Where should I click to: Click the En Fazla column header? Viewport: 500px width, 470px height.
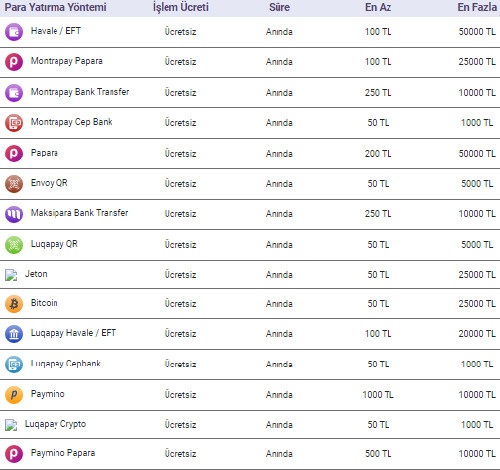477,7
